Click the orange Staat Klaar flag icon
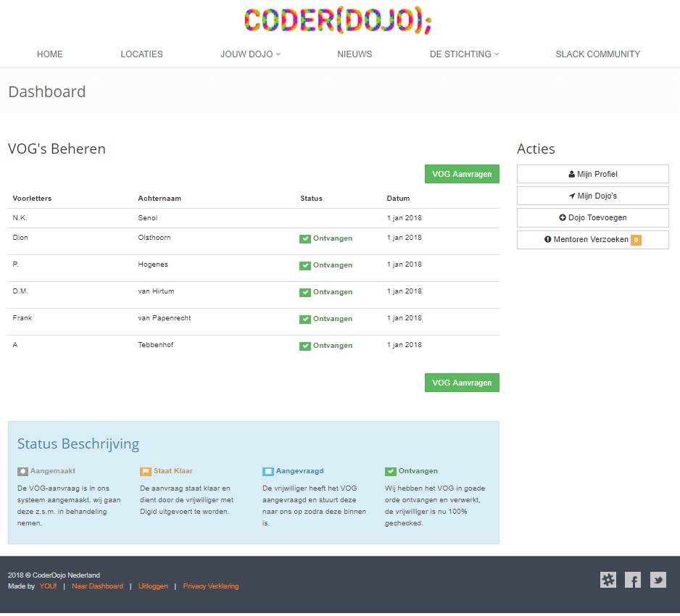This screenshot has width=680, height=616. 145,472
